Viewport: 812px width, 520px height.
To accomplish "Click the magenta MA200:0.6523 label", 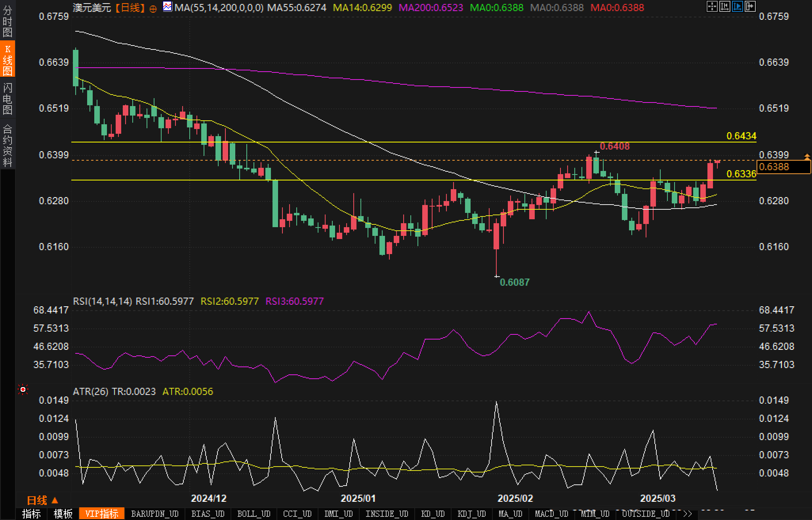I will 431,8.
